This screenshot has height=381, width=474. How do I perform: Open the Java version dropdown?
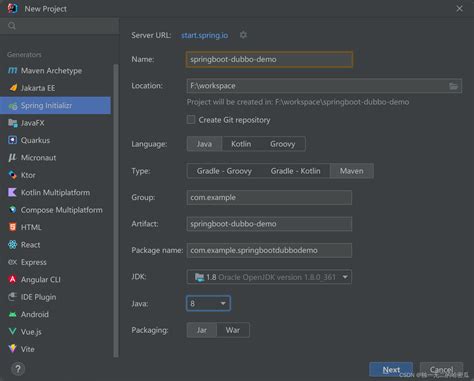[208, 303]
